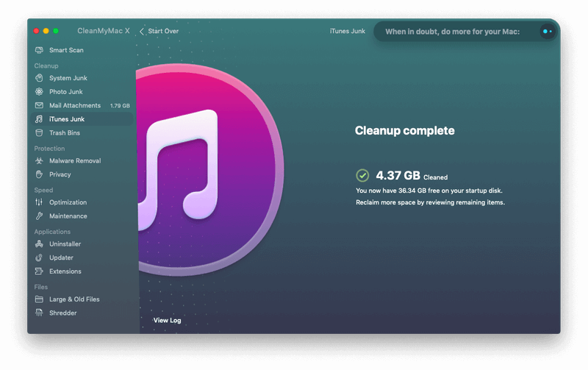The width and height of the screenshot is (588, 370).
Task: Click the back chevron beside Start Over
Action: coord(142,31)
